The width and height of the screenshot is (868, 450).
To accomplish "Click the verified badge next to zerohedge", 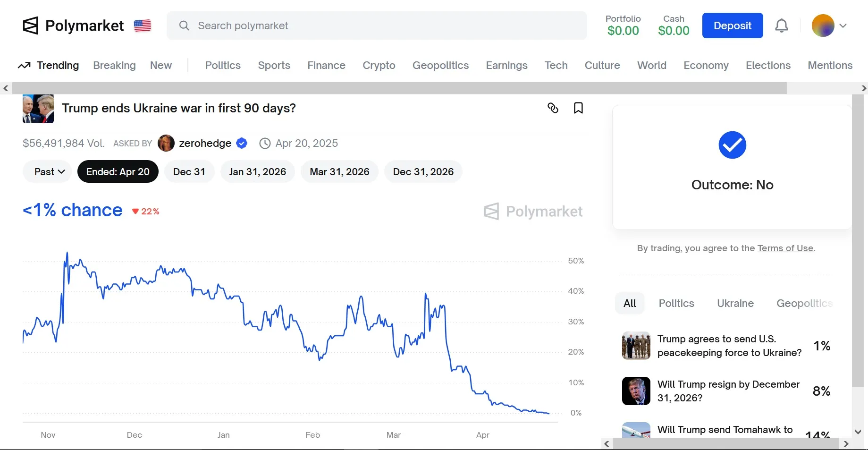I will (x=241, y=143).
